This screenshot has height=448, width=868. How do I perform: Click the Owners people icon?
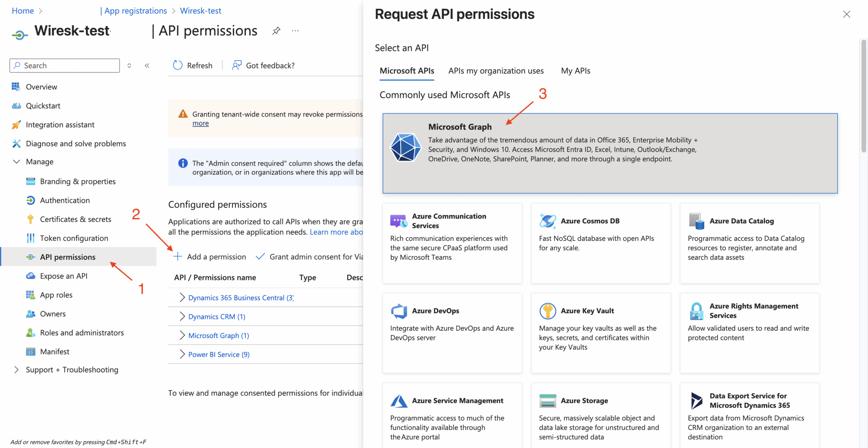[x=31, y=314]
